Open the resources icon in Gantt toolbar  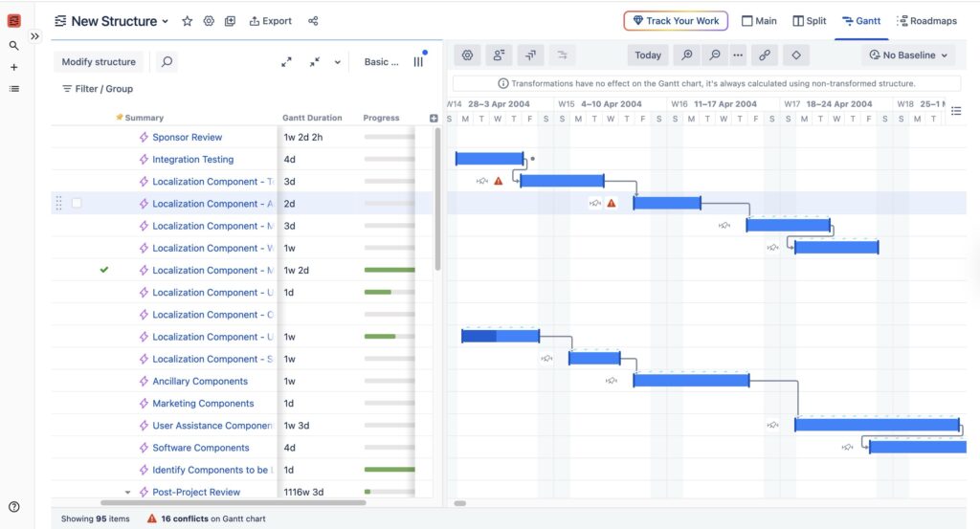pyautogui.click(x=499, y=55)
